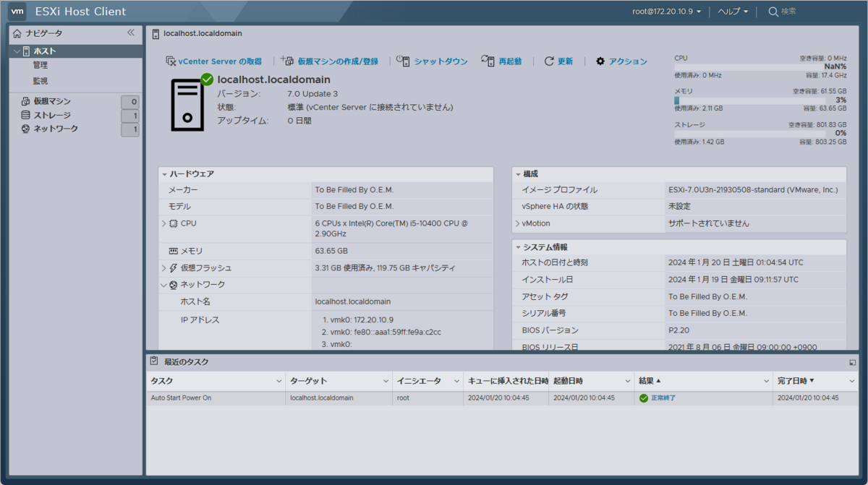
Task: Open the Actions menu button
Action: (x=621, y=61)
